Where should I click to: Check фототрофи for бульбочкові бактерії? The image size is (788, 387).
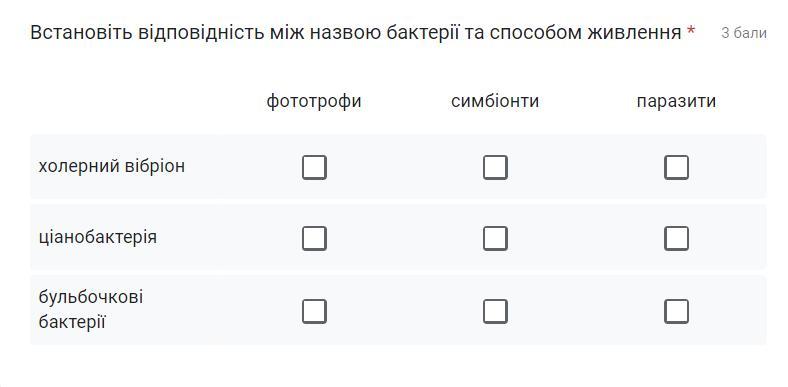314,312
